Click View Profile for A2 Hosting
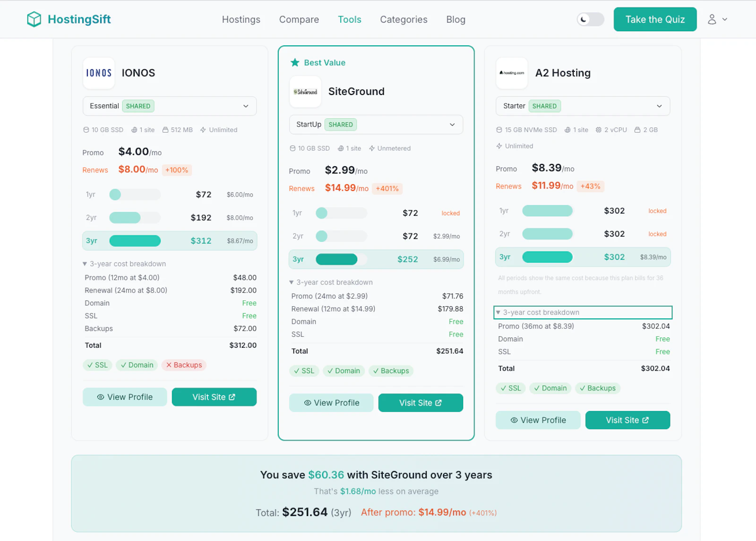This screenshot has height=541, width=756. click(538, 421)
